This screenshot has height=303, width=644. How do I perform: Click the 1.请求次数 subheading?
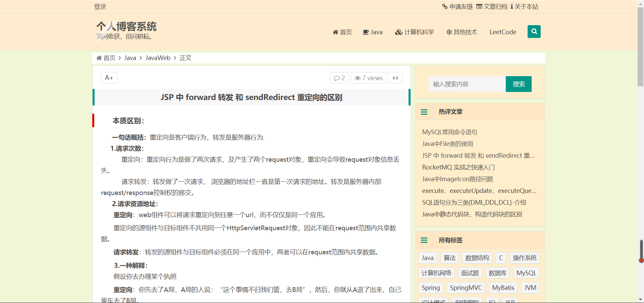127,148
